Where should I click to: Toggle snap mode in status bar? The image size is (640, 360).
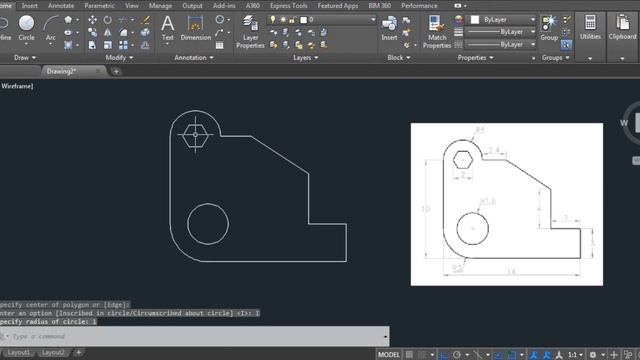[422, 354]
